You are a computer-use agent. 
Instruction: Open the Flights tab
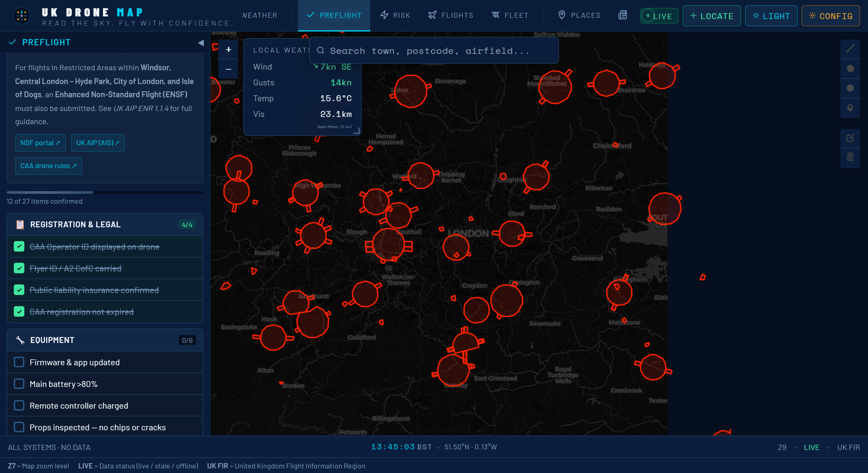click(450, 15)
